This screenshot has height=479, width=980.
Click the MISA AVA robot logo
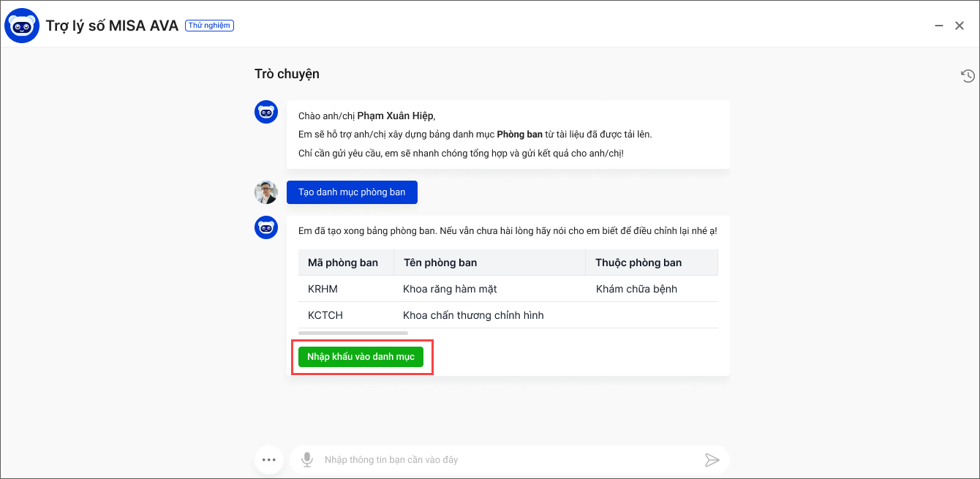(x=22, y=26)
